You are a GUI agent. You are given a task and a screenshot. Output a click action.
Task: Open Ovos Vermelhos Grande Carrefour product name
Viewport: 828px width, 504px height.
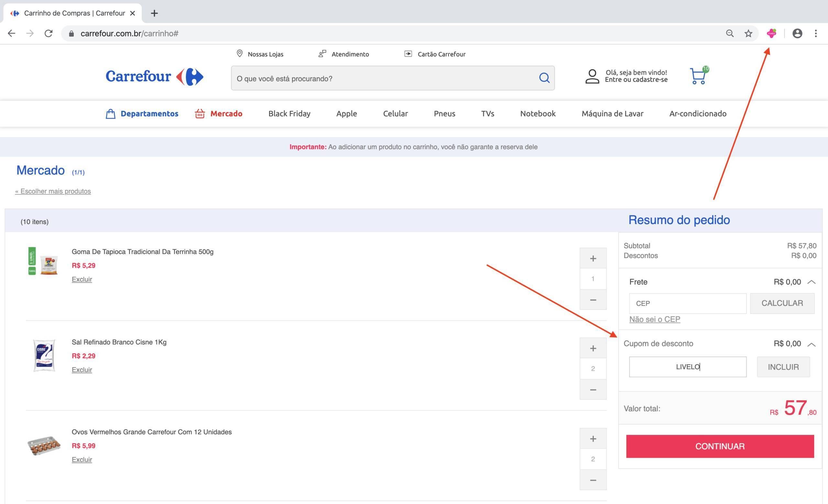[x=152, y=432]
